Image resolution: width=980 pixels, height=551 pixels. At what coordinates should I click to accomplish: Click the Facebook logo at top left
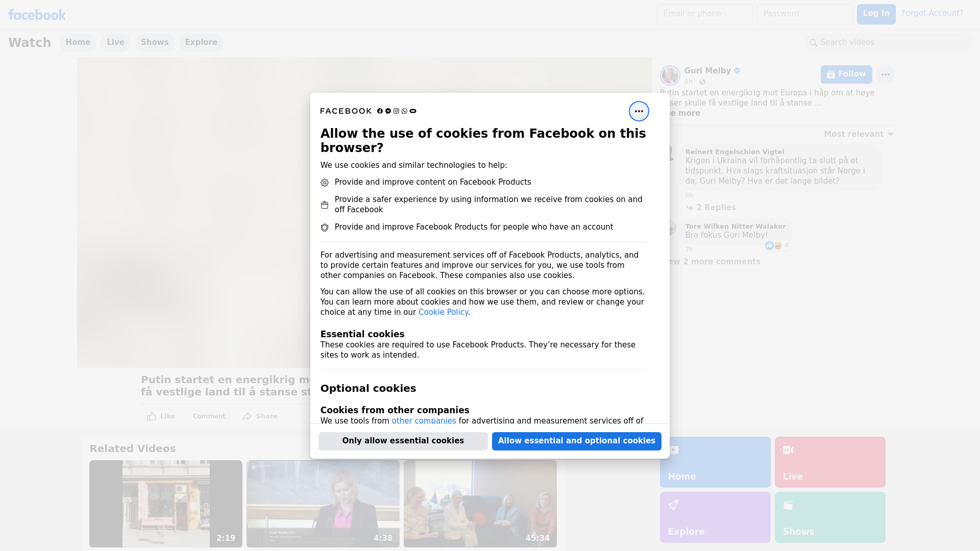tap(37, 15)
